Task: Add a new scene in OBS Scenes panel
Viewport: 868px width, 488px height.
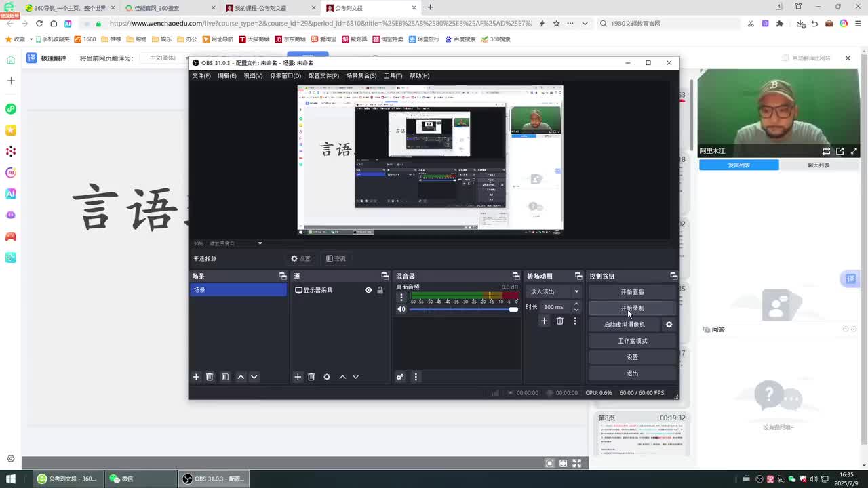Action: tap(196, 377)
